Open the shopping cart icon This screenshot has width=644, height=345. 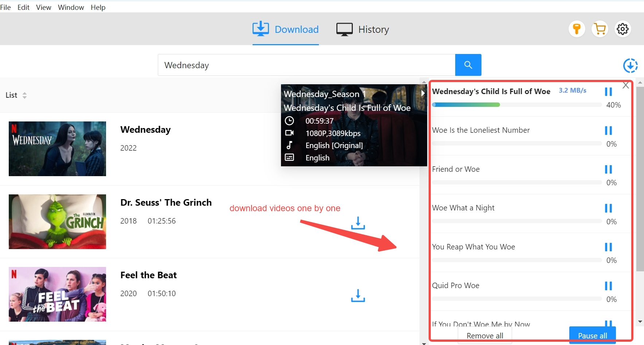[600, 29]
